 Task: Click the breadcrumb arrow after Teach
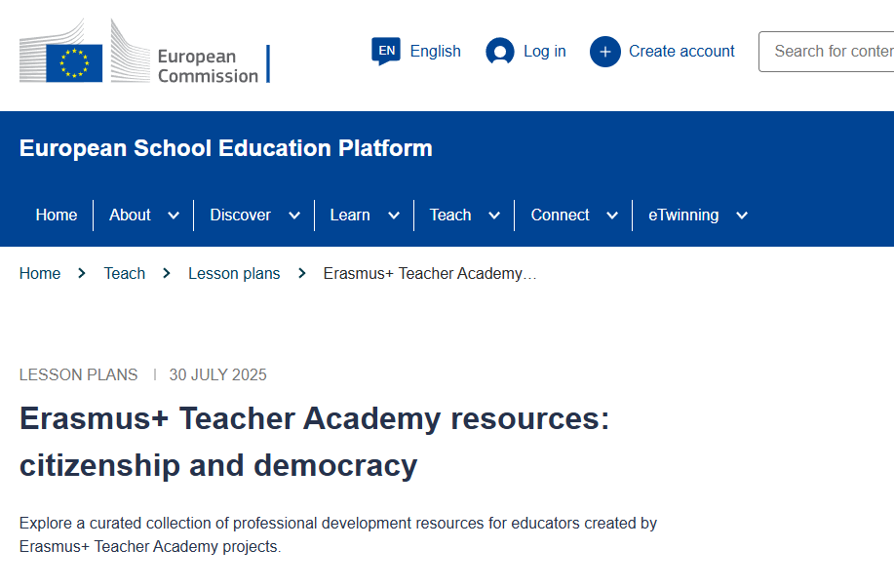167,274
